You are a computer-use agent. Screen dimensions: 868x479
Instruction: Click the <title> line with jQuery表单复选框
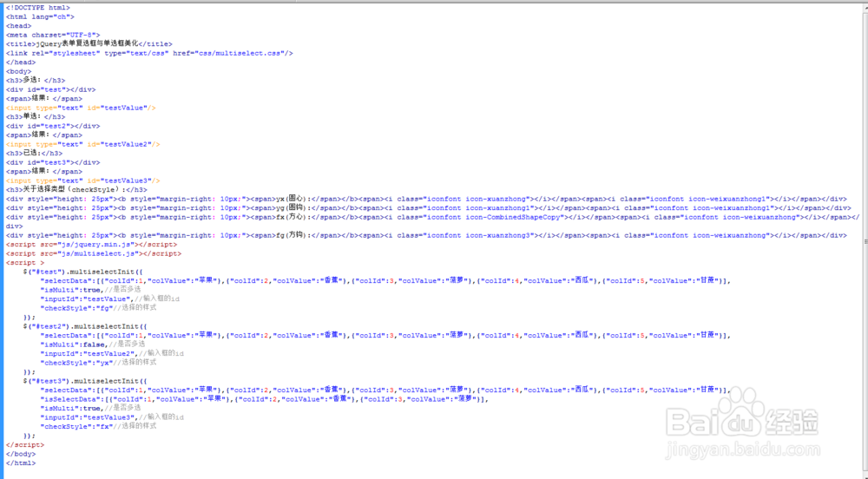[89, 43]
